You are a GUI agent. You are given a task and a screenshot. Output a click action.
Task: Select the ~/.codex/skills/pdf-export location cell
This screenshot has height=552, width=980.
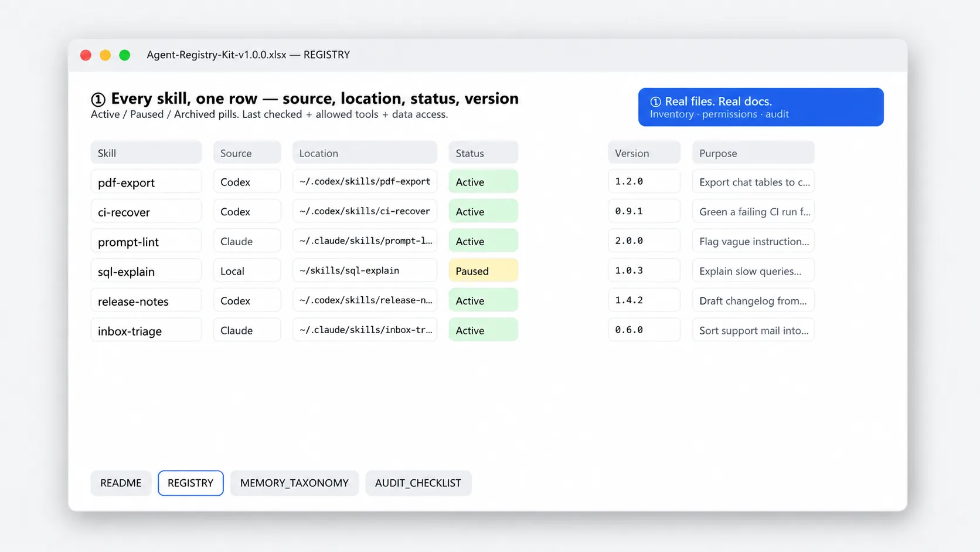[365, 181]
